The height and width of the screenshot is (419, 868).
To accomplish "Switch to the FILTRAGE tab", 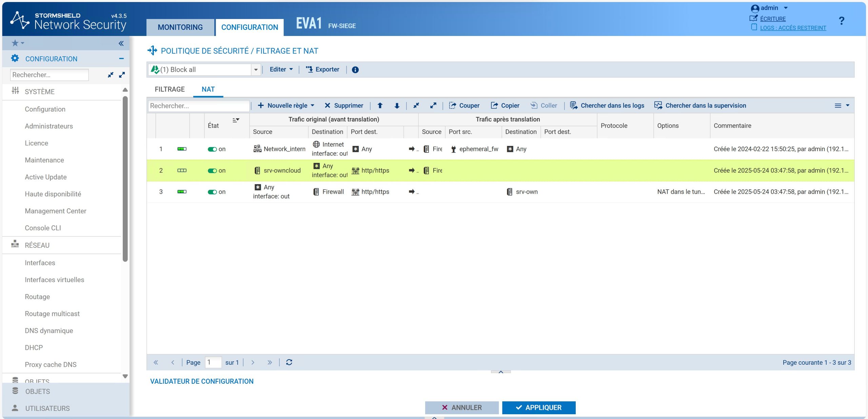I will (x=170, y=89).
